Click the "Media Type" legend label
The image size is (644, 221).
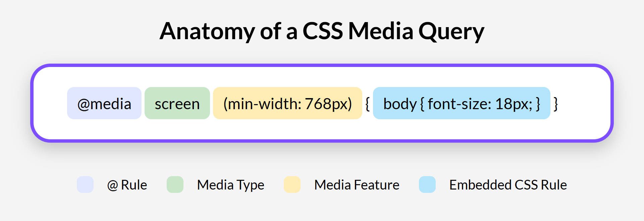[x=231, y=185]
